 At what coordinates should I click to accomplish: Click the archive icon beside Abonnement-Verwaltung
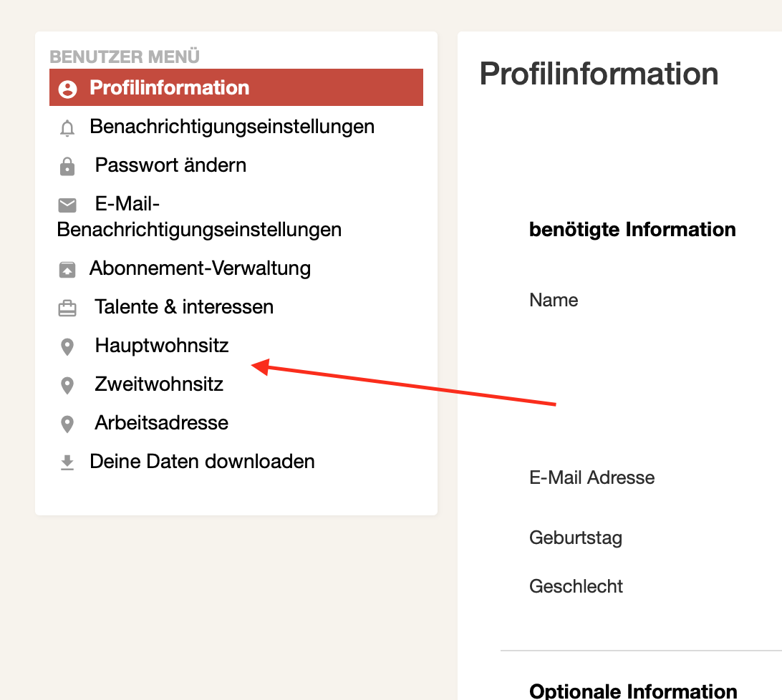point(67,270)
